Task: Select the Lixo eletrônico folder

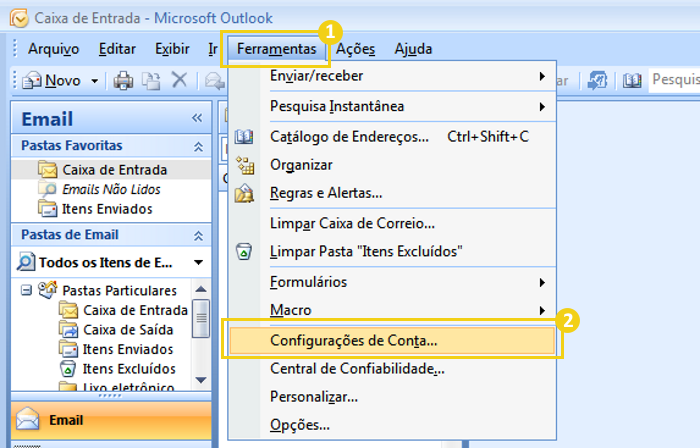Action: pyautogui.click(x=129, y=387)
